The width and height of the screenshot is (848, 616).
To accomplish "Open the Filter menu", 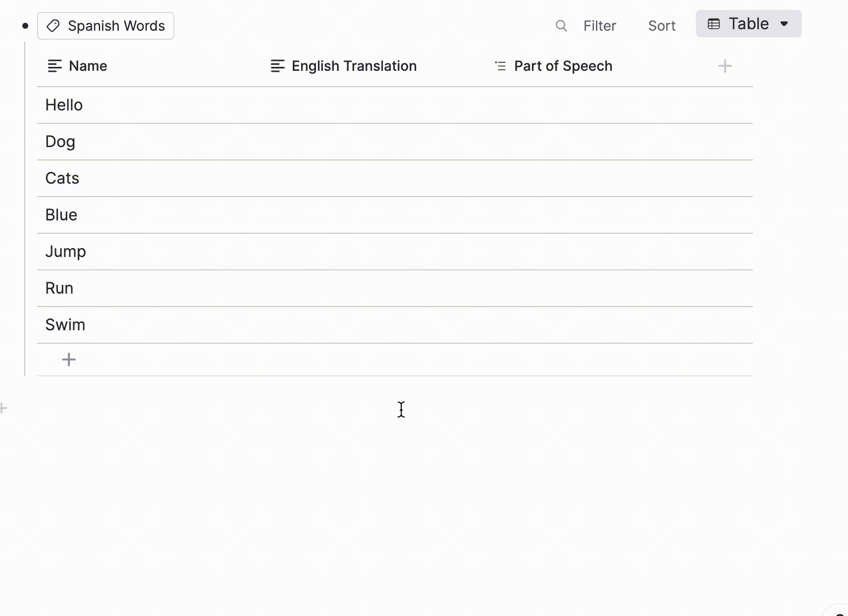I will (x=600, y=25).
